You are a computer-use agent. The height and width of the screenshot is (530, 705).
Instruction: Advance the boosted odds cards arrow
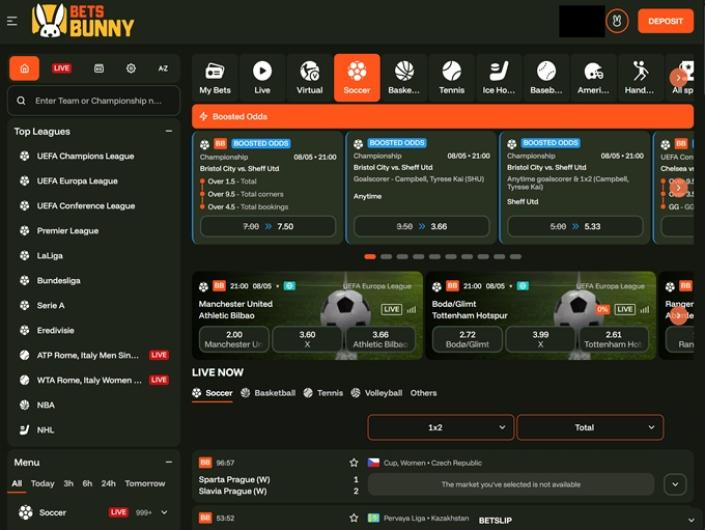678,188
